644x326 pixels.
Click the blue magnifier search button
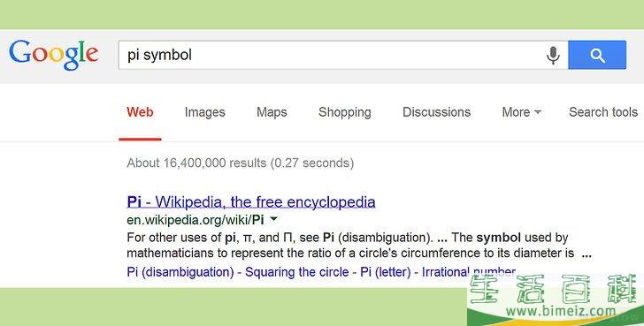click(597, 55)
